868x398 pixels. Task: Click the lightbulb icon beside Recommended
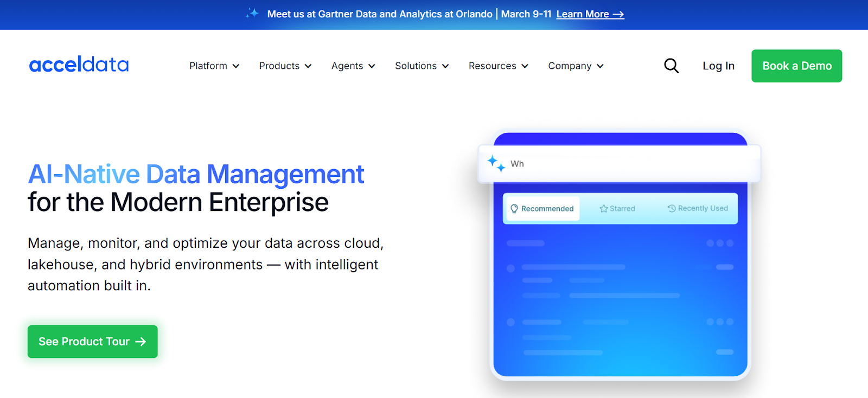514,209
